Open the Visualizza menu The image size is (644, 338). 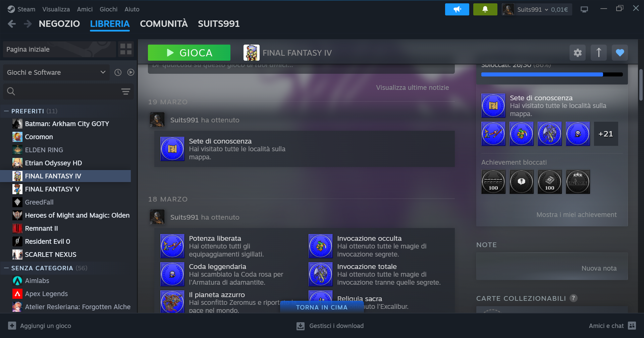pyautogui.click(x=56, y=9)
